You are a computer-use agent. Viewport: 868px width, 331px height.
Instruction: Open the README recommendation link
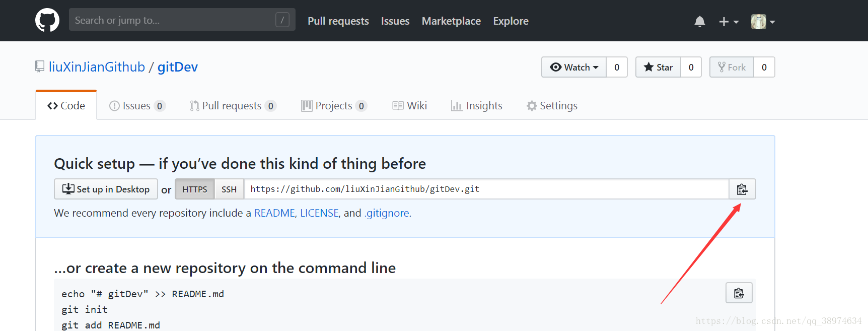pos(274,213)
